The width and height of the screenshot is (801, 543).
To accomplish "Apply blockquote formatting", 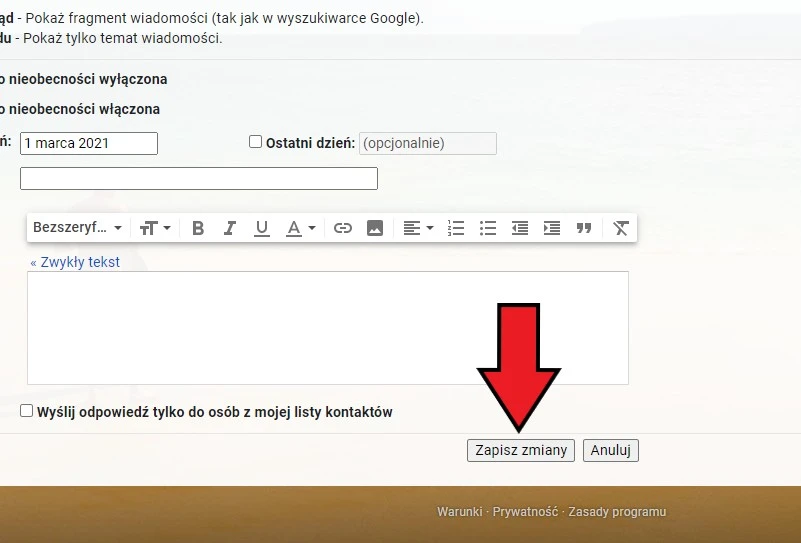I will pos(584,228).
